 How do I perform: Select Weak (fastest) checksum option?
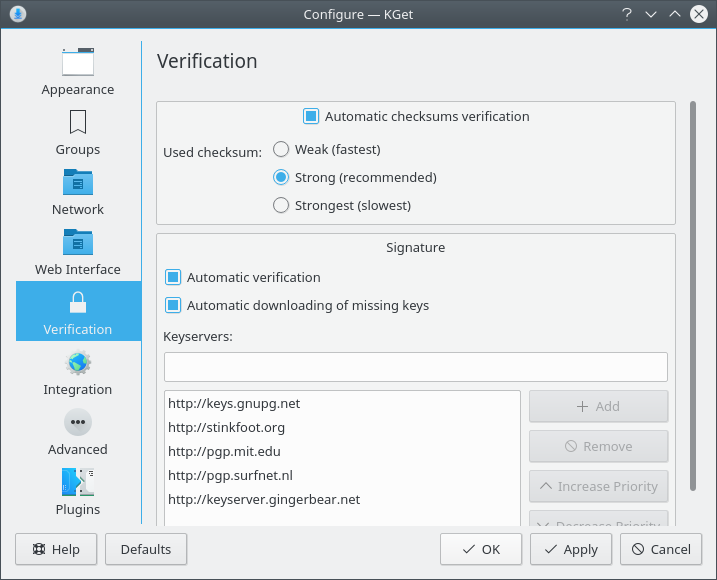pos(281,149)
